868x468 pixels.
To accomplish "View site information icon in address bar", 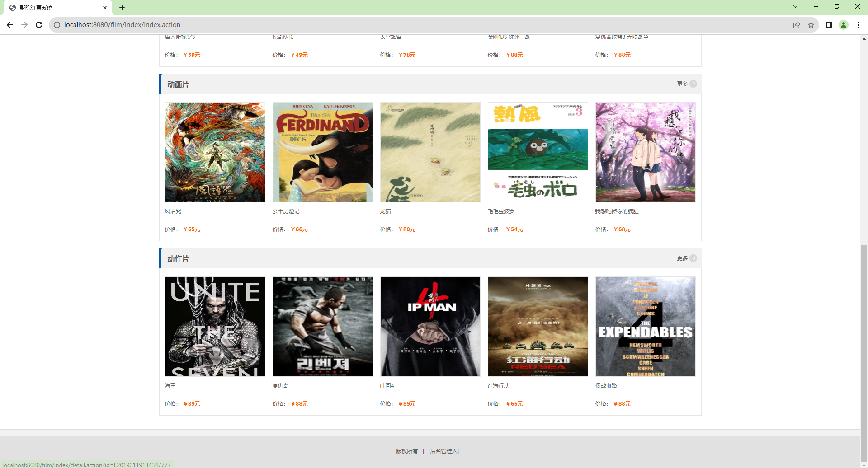I will (x=57, y=25).
